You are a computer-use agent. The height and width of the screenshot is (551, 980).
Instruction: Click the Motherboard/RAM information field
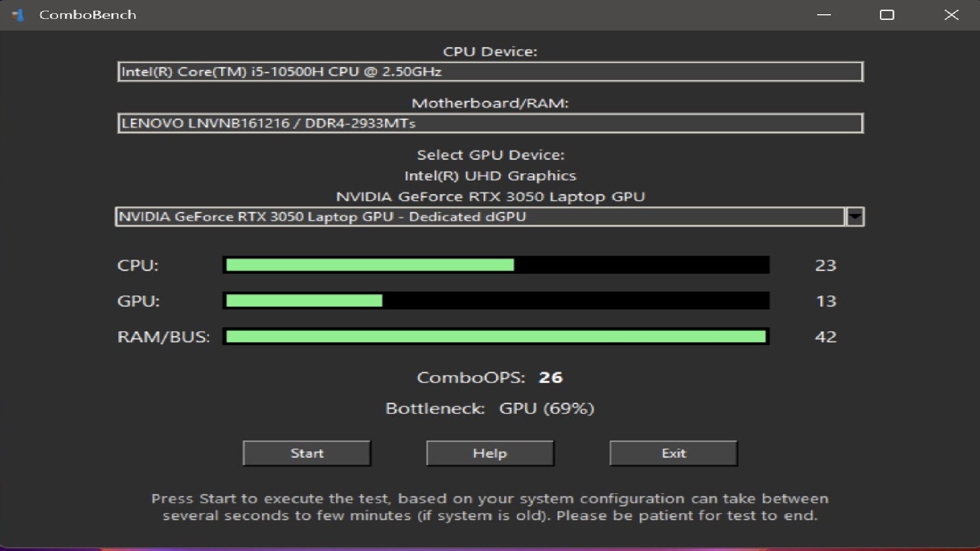[490, 122]
